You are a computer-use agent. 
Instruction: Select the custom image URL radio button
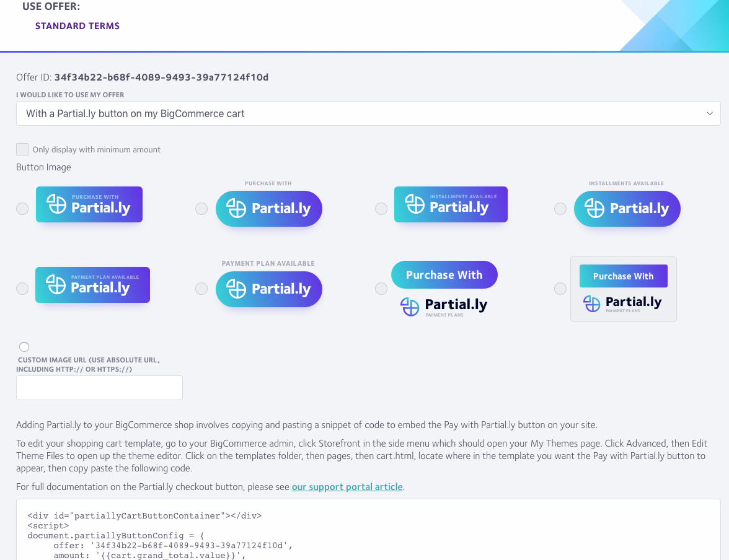24,347
